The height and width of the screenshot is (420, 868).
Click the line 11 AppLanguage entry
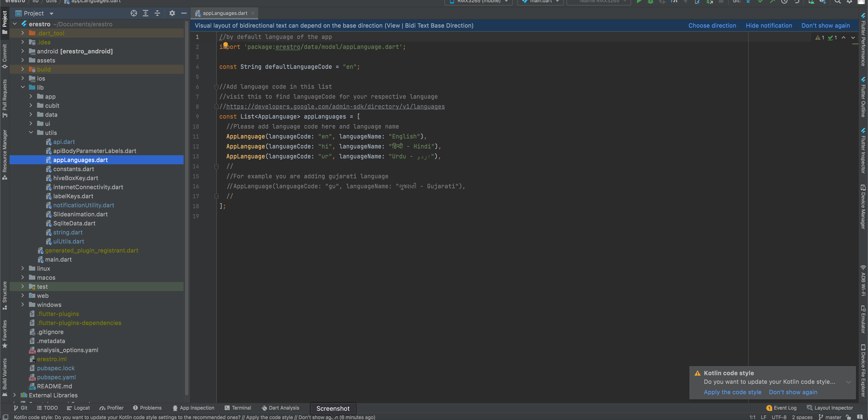pyautogui.click(x=327, y=136)
